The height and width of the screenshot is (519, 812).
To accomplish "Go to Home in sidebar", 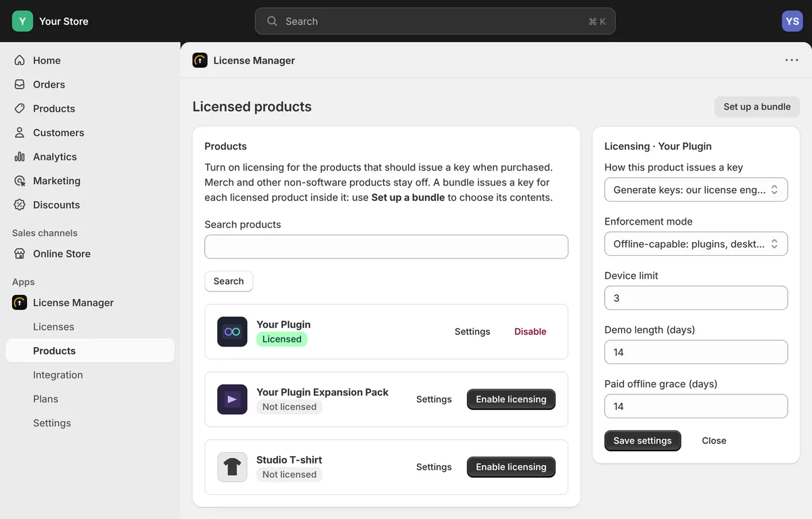I will [90, 60].
